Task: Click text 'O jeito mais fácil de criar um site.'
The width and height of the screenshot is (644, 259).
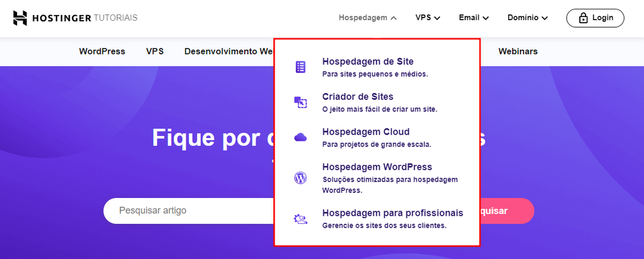Action: [x=380, y=110]
